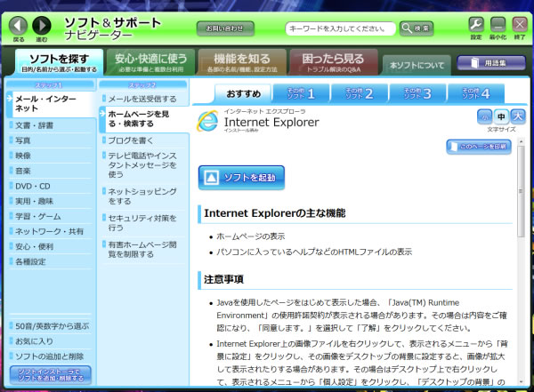
Task: Click the このページを印刷 print button
Action: (479, 147)
